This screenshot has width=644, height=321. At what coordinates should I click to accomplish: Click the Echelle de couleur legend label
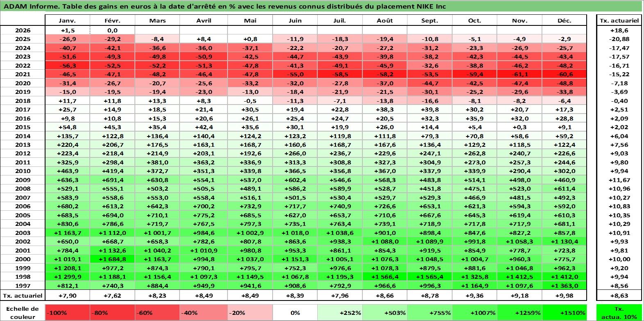coord(23,312)
